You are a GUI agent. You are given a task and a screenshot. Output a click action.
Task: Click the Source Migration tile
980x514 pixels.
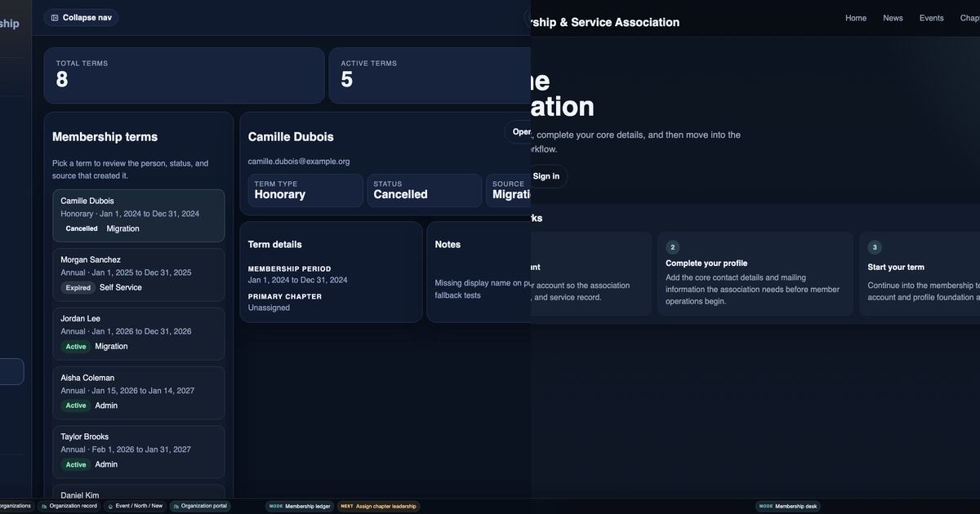click(509, 190)
